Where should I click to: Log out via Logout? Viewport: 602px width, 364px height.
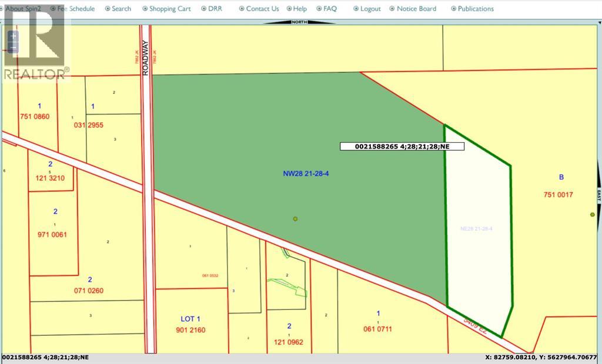(x=370, y=8)
